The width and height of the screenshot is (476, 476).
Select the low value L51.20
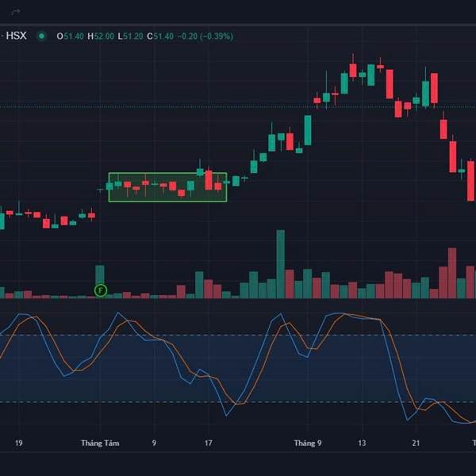click(x=130, y=36)
